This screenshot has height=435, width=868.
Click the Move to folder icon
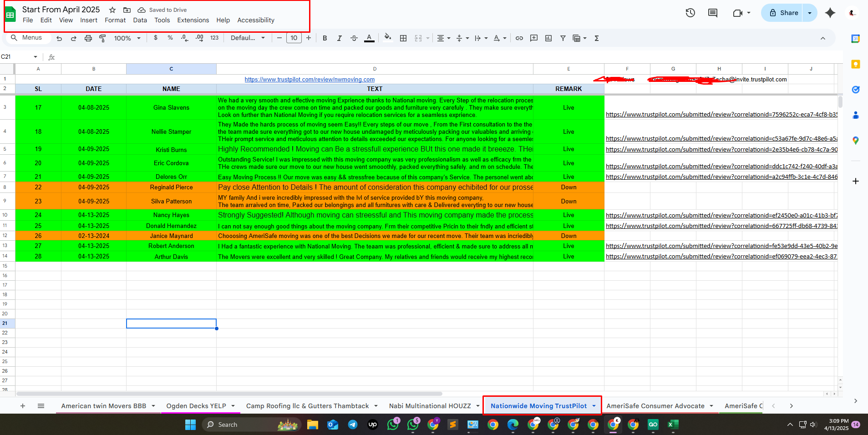[x=127, y=10]
